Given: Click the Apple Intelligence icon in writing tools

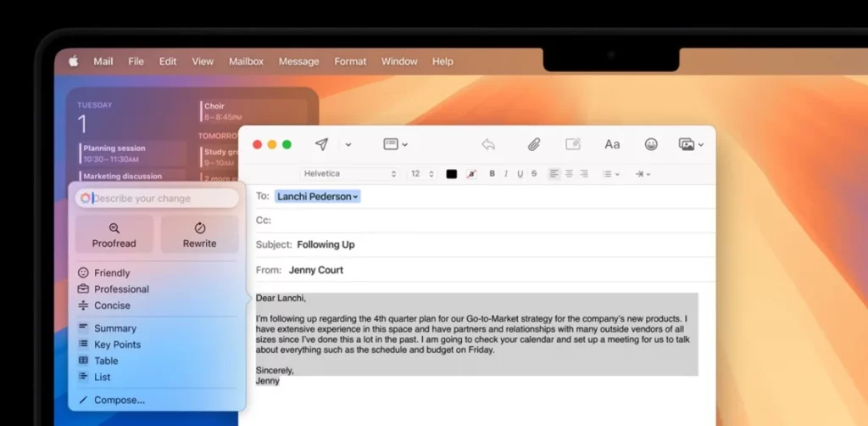Looking at the screenshot, I should click(x=85, y=199).
